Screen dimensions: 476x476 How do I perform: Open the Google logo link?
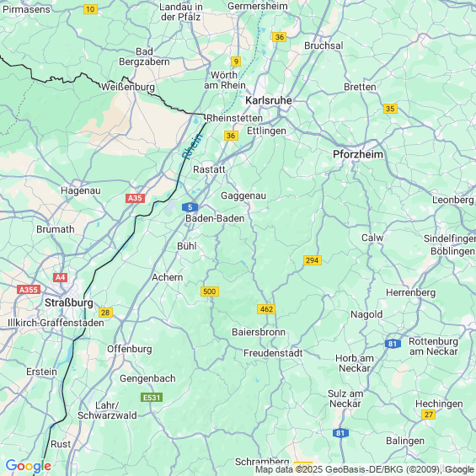point(29,466)
